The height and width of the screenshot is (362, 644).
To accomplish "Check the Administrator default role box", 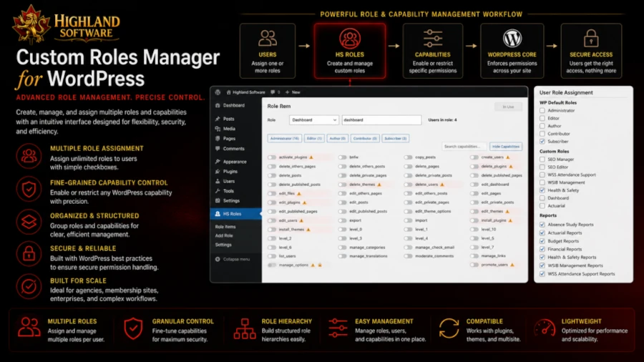I will (x=542, y=110).
